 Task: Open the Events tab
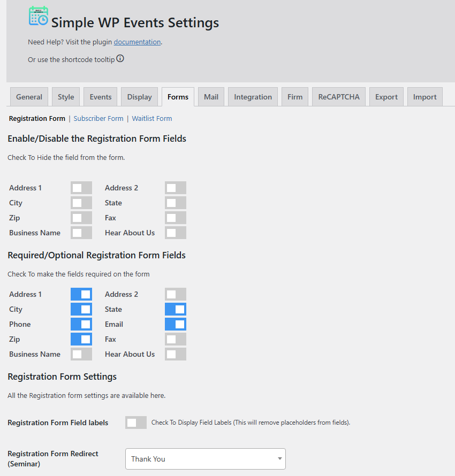(x=101, y=97)
